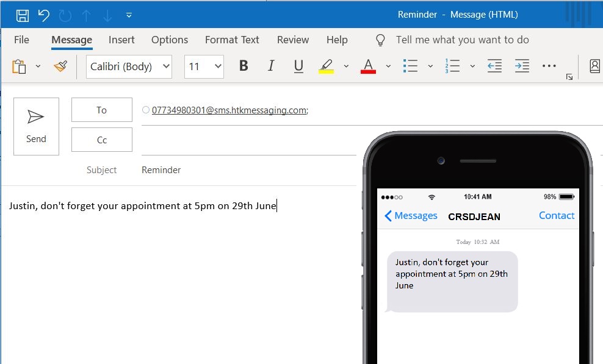Viewport: 603px width, 364px height.
Task: Apply bulleted list
Action: (x=410, y=66)
